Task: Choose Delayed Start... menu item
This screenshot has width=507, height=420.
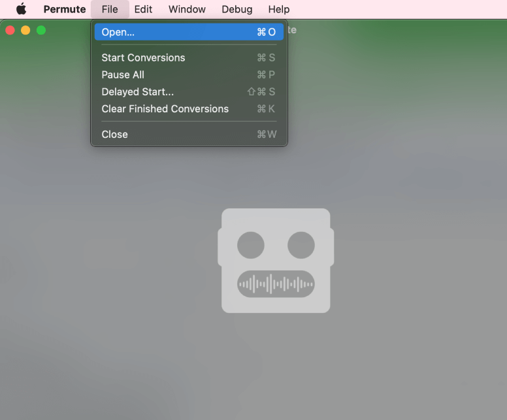Action: click(x=189, y=92)
